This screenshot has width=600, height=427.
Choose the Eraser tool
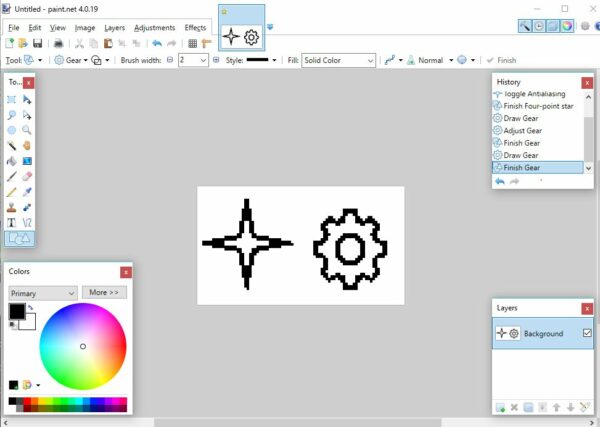click(x=27, y=176)
